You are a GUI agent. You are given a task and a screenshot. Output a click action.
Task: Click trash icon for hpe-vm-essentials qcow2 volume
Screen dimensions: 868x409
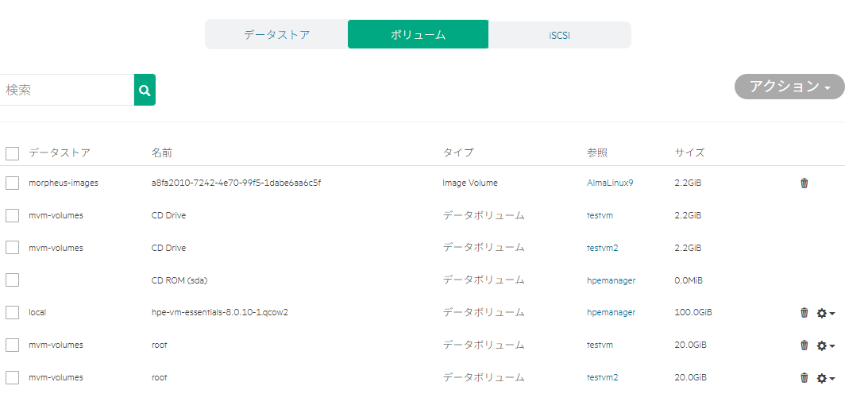point(804,313)
